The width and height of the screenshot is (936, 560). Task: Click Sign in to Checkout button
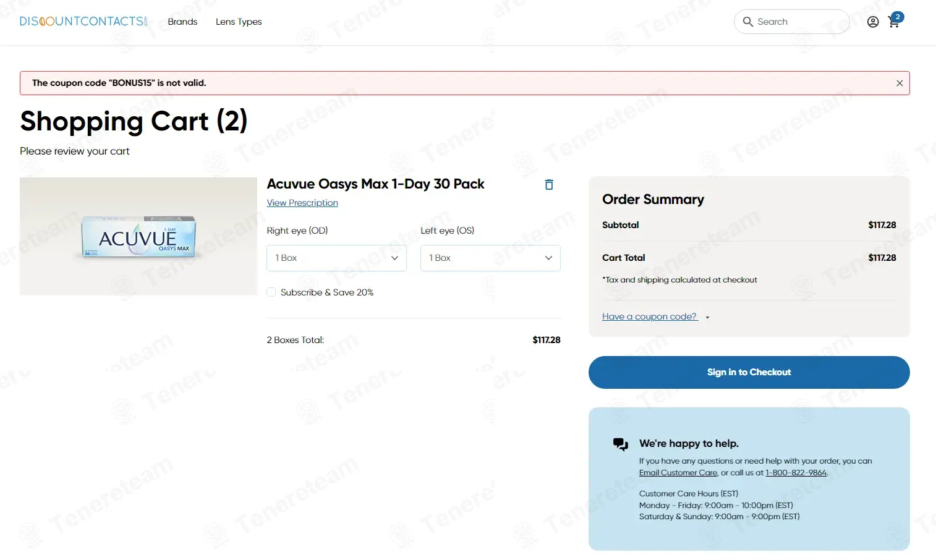tap(749, 372)
